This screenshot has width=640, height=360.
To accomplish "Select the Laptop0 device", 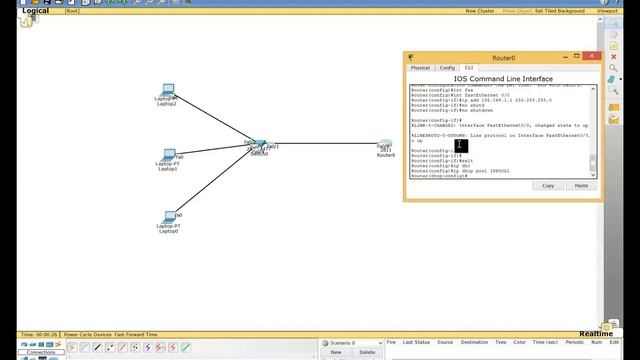I will [x=169, y=217].
